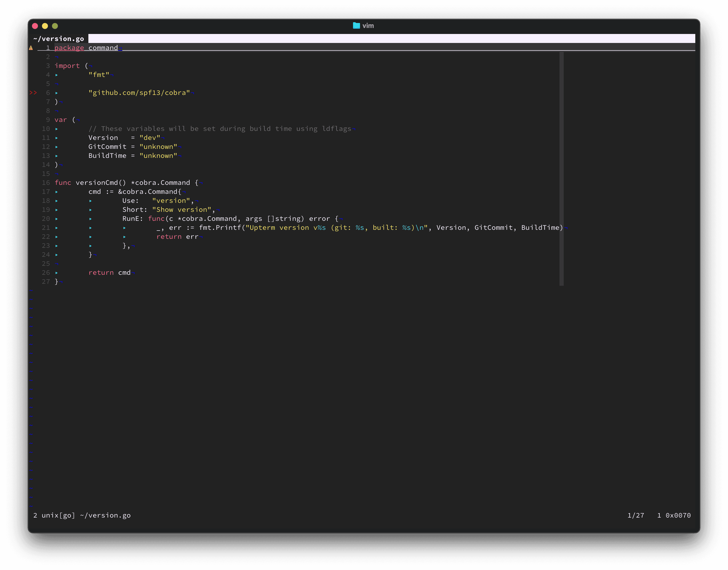Viewport: 728px width, 570px height.
Task: Click the red error marker on line 6
Action: point(33,93)
